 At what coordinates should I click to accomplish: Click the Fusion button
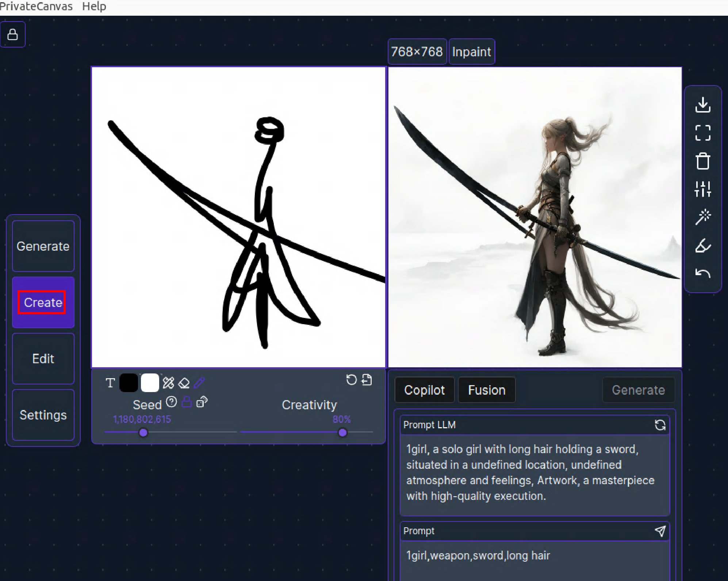(x=486, y=390)
